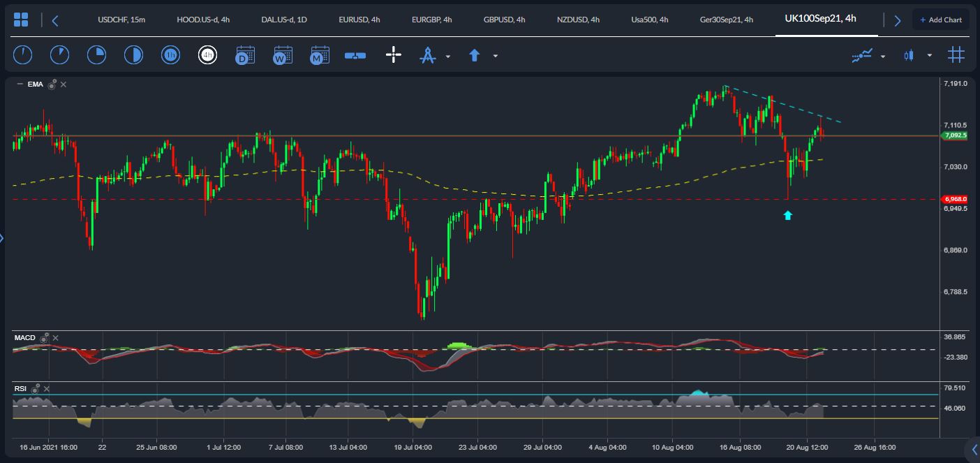Click the red 6,968.0 price level label
The width and height of the screenshot is (980, 463).
tap(955, 199)
